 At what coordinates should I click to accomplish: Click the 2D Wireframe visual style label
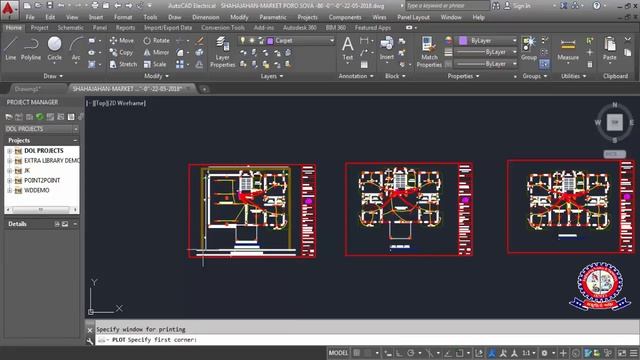click(x=126, y=103)
